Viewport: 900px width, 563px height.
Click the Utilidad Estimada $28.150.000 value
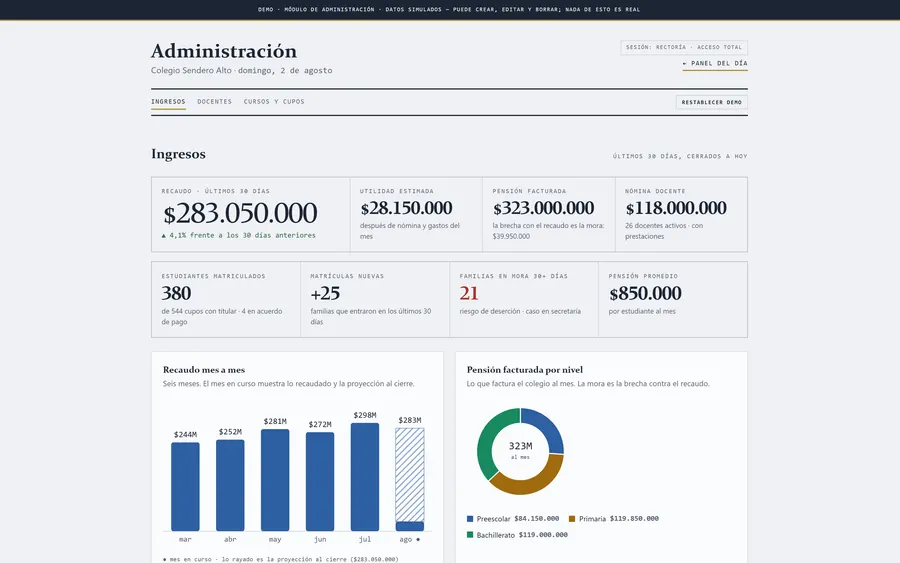(406, 208)
